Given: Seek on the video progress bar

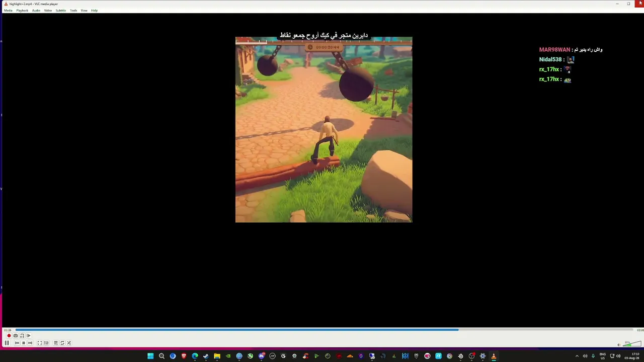Looking at the screenshot, I should coord(324,330).
